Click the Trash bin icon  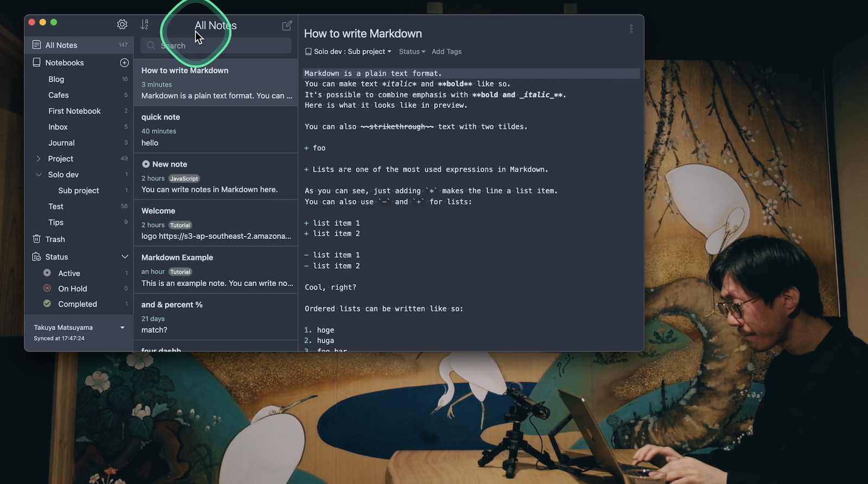[36, 239]
